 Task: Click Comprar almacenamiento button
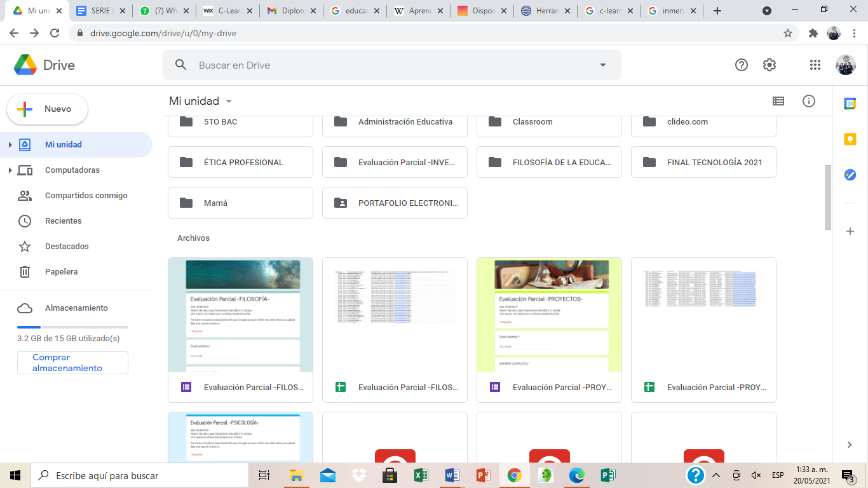coord(72,363)
